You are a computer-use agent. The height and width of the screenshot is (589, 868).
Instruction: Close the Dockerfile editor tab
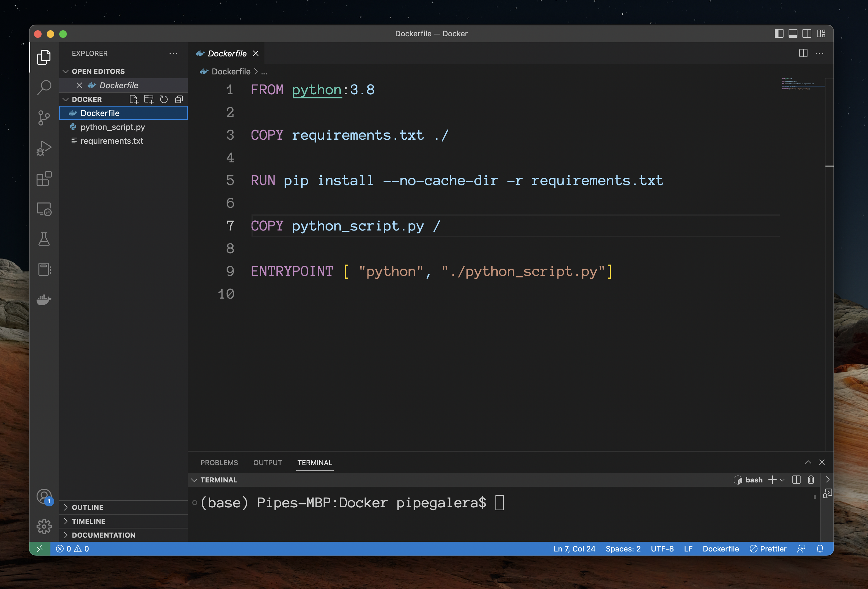point(256,53)
